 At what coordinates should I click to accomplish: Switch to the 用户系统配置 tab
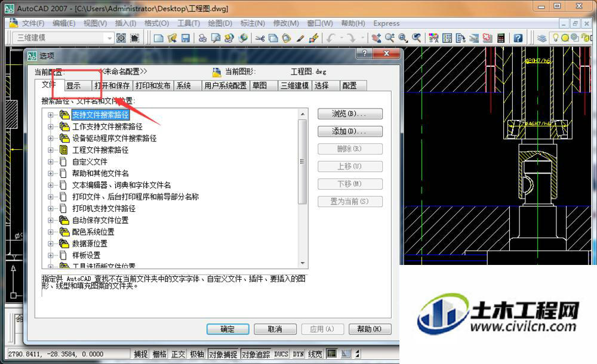[226, 86]
